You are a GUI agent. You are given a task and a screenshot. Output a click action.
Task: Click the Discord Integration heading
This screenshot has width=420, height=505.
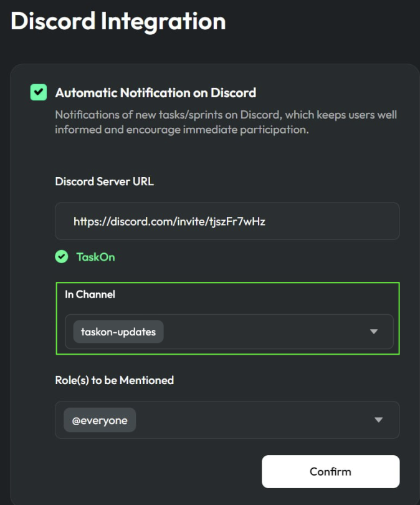click(118, 21)
